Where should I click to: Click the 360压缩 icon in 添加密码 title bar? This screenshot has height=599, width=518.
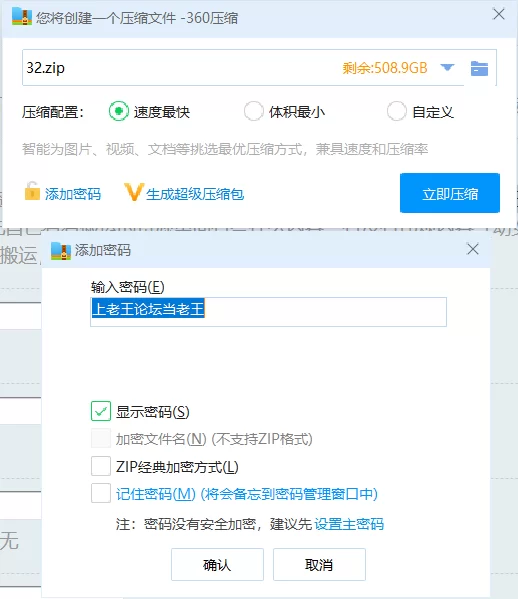(61, 251)
